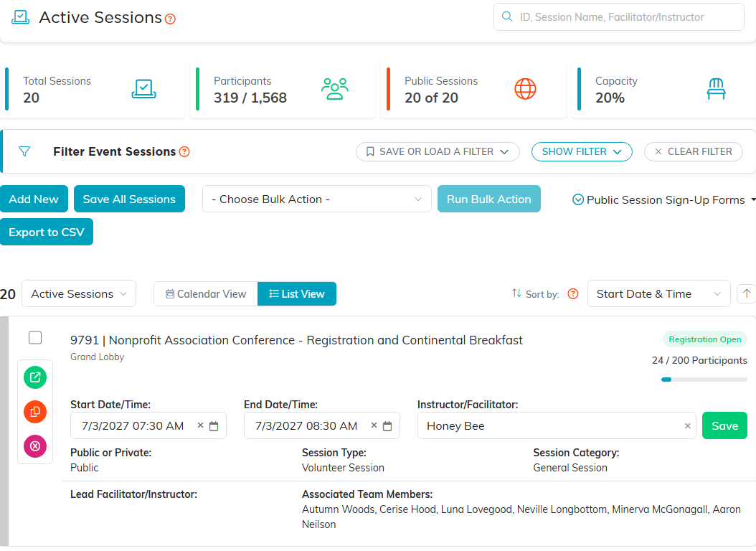Click the Active Sessions laptop header icon
The height and width of the screenshot is (551, 756).
[x=20, y=17]
